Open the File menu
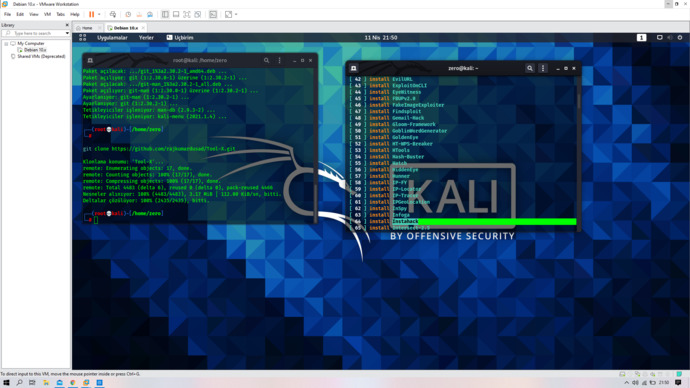The width and height of the screenshot is (690, 388). click(x=7, y=15)
